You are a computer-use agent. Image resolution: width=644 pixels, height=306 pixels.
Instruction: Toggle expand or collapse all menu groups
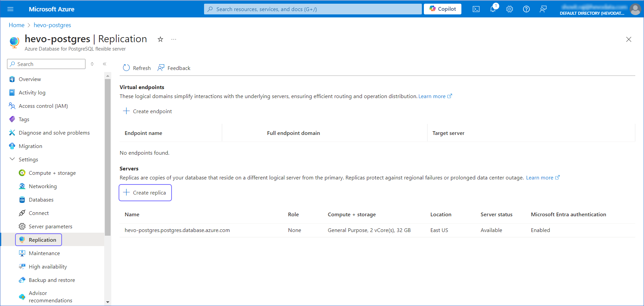[x=92, y=64]
